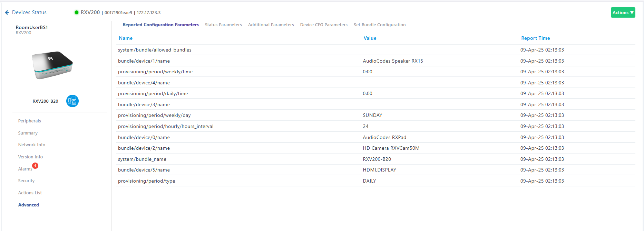Screen dimensions: 644x231
Task: Click the blue bundle topology icon beside RXV200-B20
Action: pos(72,101)
